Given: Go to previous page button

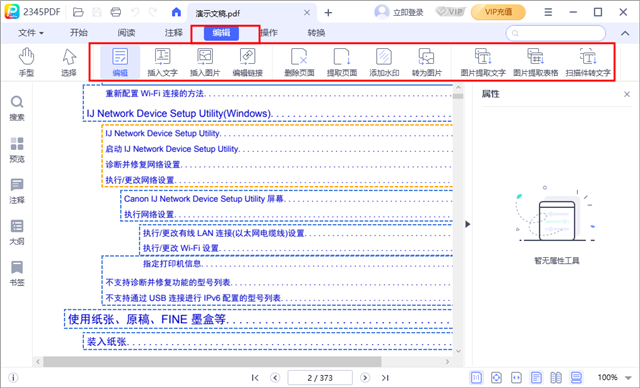Looking at the screenshot, I should pos(275,378).
